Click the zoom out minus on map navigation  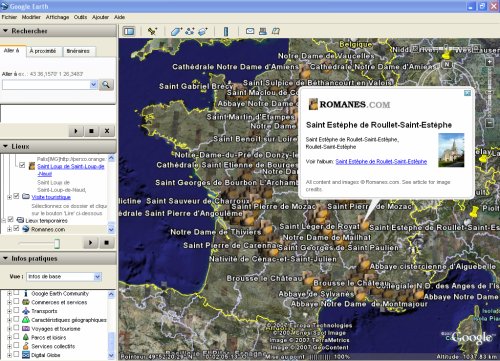point(489,123)
